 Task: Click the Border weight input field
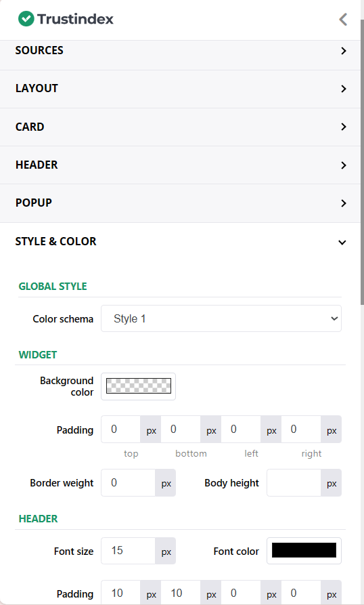[129, 482]
